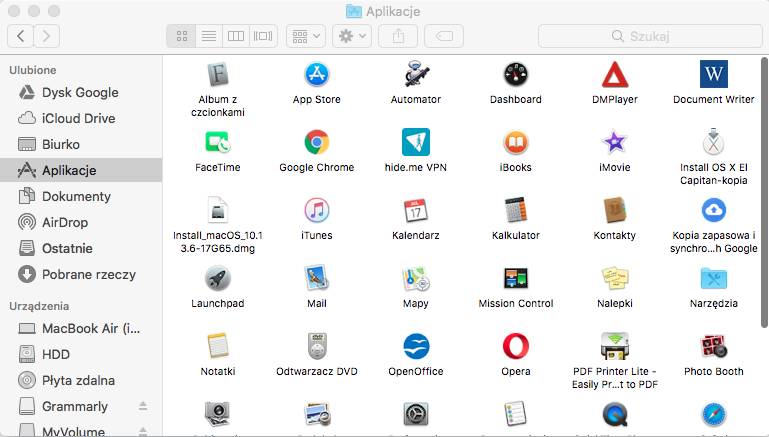Screen dimensions: 769x437
Task: Open the Kontakty application
Action: click(x=615, y=210)
